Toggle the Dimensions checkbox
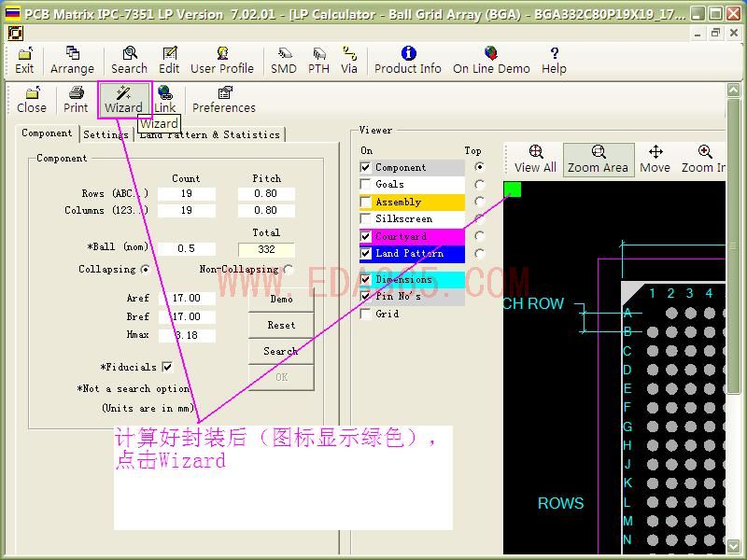The height and width of the screenshot is (560, 747). [x=365, y=279]
